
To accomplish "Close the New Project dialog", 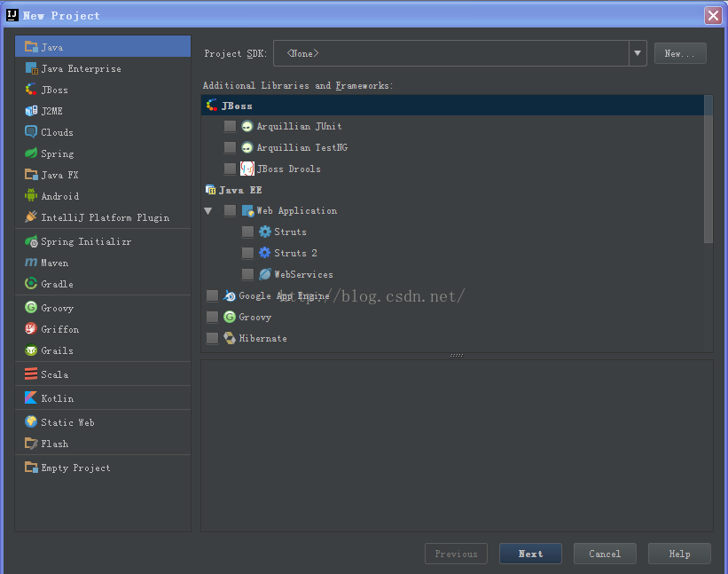I will [713, 15].
